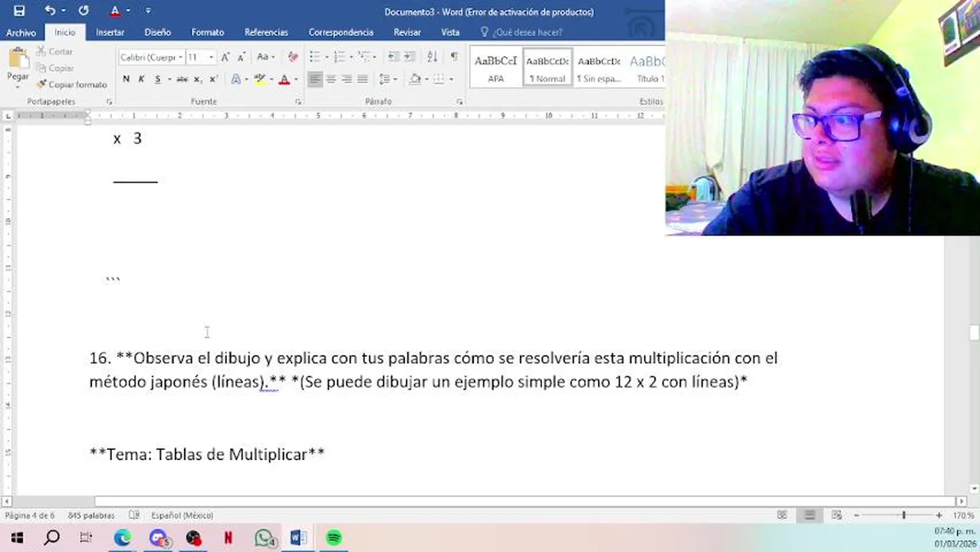Switch to the Insertar tab
Screen dimensions: 980x552
click(x=110, y=32)
